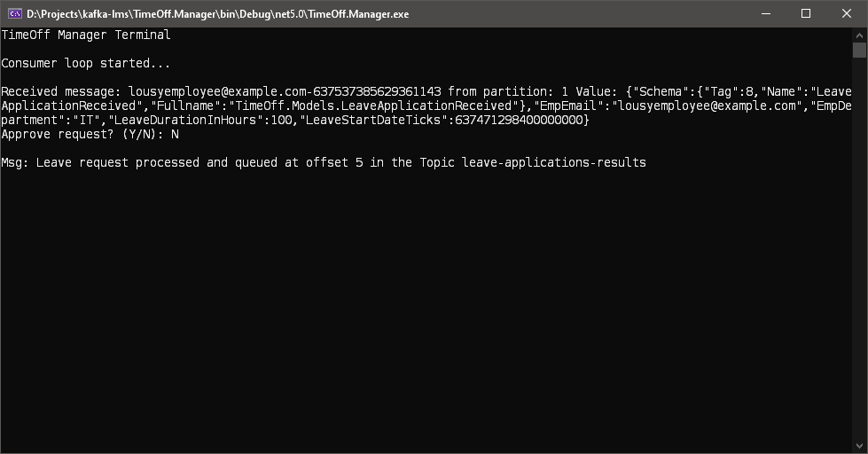
Task: Click the topic name leave-applications-results
Action: point(554,163)
